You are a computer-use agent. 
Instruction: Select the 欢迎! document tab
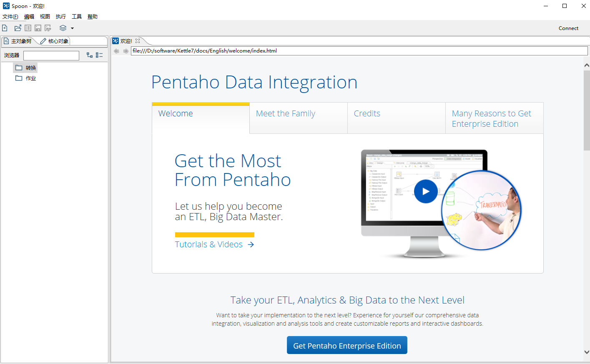(x=126, y=41)
